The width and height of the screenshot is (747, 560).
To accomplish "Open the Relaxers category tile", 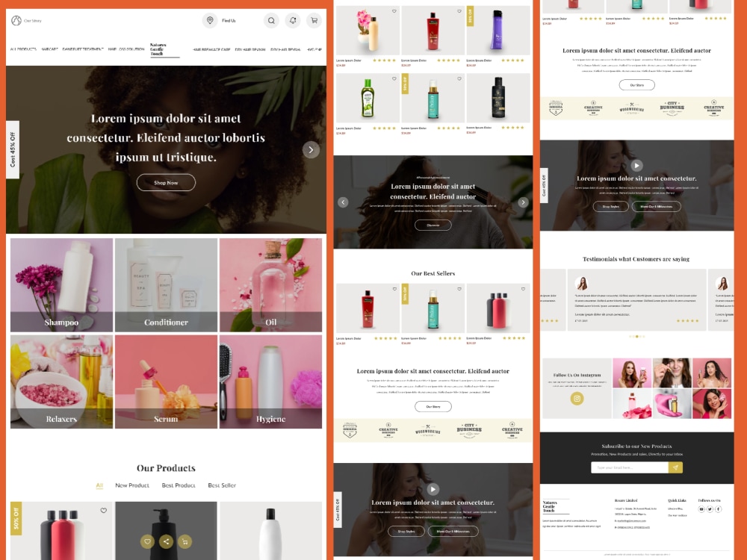I will 61,382.
